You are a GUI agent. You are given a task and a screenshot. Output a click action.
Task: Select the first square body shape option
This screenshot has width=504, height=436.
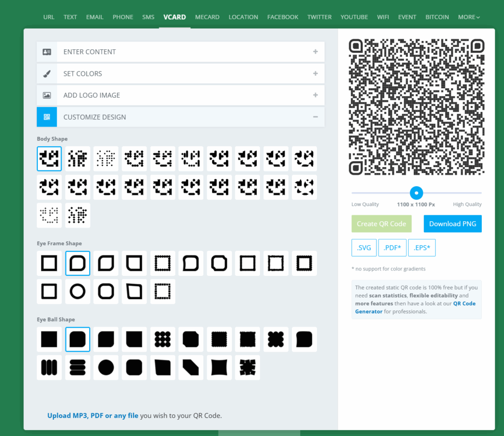[49, 159]
